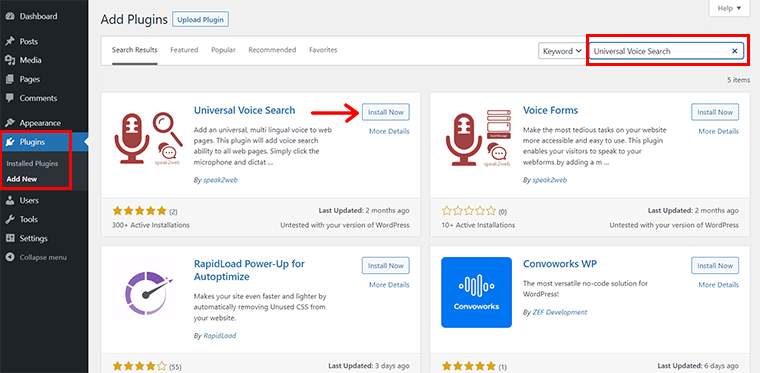
Task: Click the Upload Plugin button
Action: 201,20
